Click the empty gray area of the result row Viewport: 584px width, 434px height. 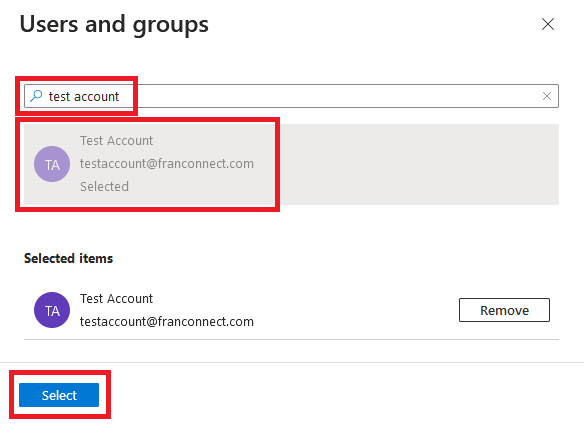[419, 164]
